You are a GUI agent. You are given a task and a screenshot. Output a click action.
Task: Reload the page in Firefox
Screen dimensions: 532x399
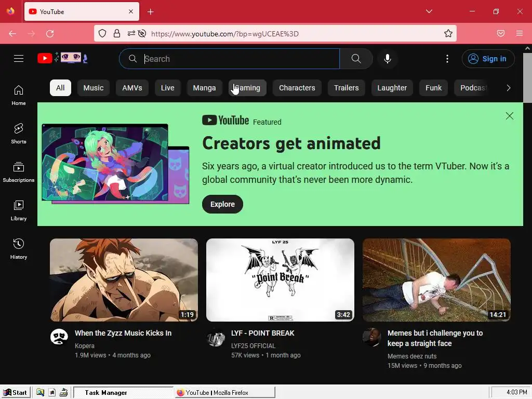(x=50, y=34)
